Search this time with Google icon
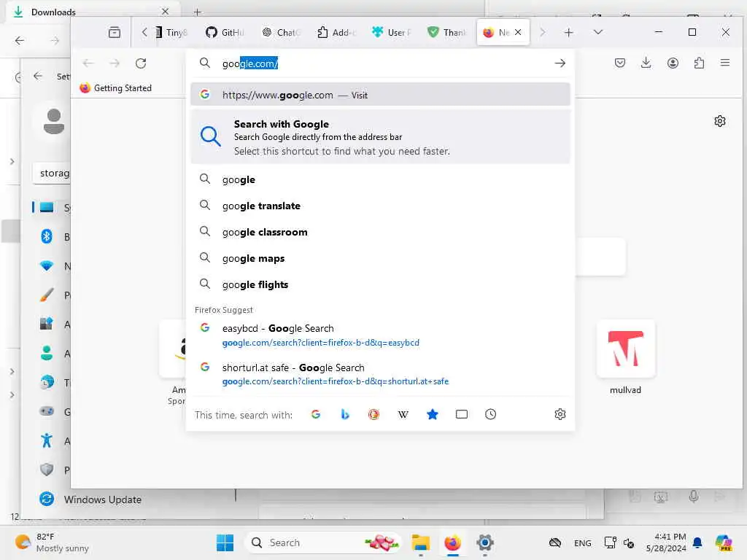 coord(316,414)
